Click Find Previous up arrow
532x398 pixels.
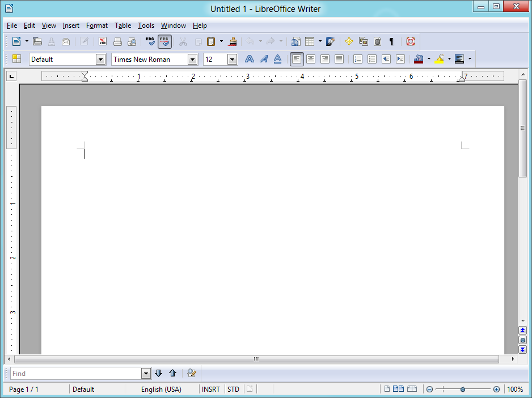[x=172, y=373]
